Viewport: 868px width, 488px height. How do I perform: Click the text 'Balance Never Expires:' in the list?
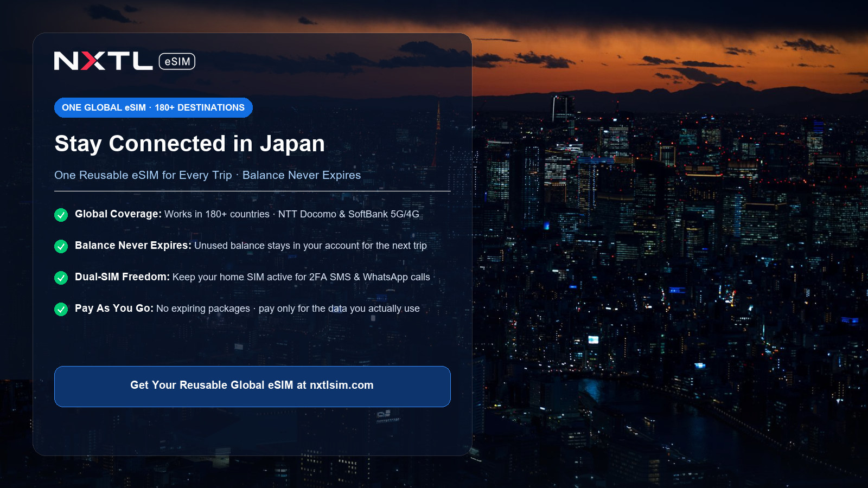pyautogui.click(x=133, y=246)
